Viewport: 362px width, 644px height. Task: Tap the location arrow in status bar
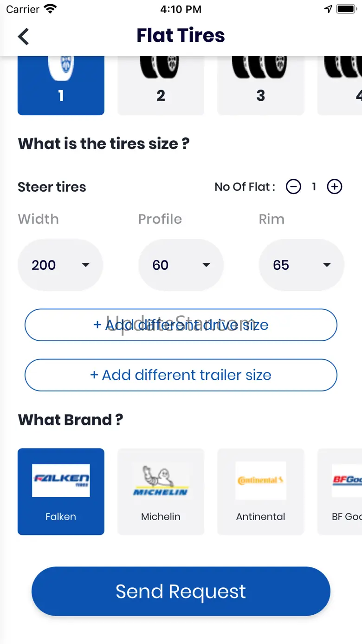click(328, 9)
